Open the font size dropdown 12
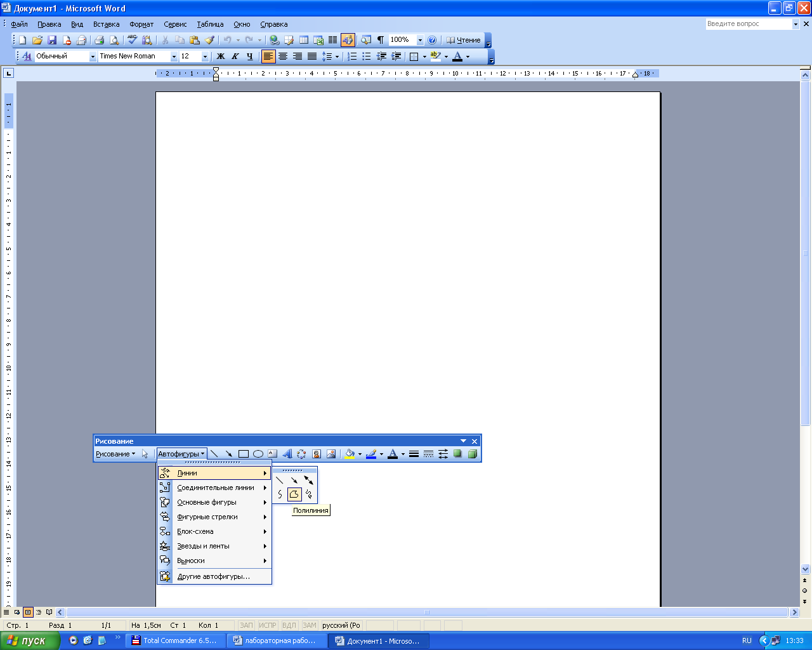The width and height of the screenshot is (812, 650). [205, 56]
